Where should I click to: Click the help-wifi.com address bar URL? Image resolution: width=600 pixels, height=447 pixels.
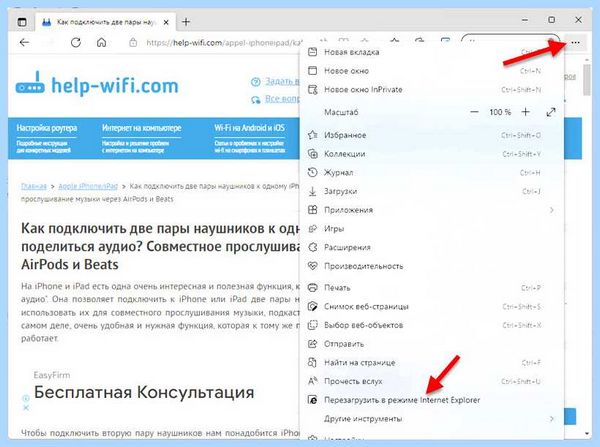point(224,42)
